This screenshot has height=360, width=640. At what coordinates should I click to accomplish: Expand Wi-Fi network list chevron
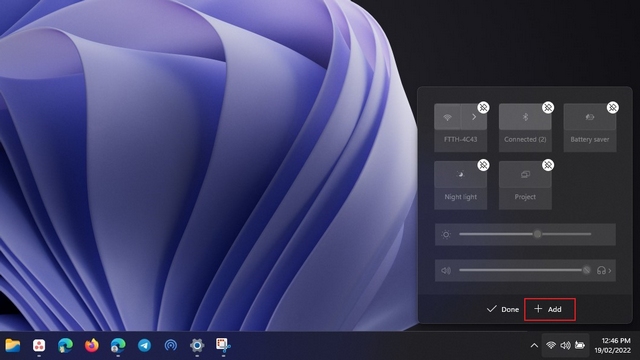474,117
